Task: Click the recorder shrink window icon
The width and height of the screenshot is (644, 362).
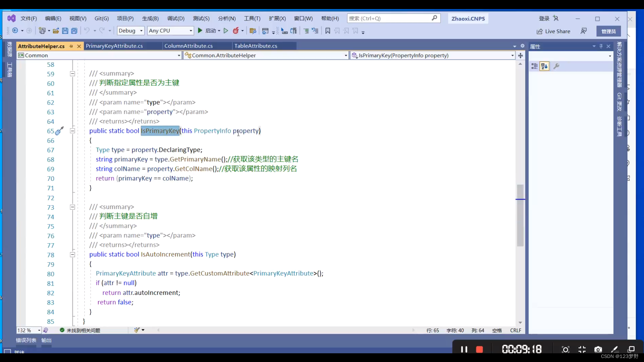Action: pyautogui.click(x=582, y=349)
